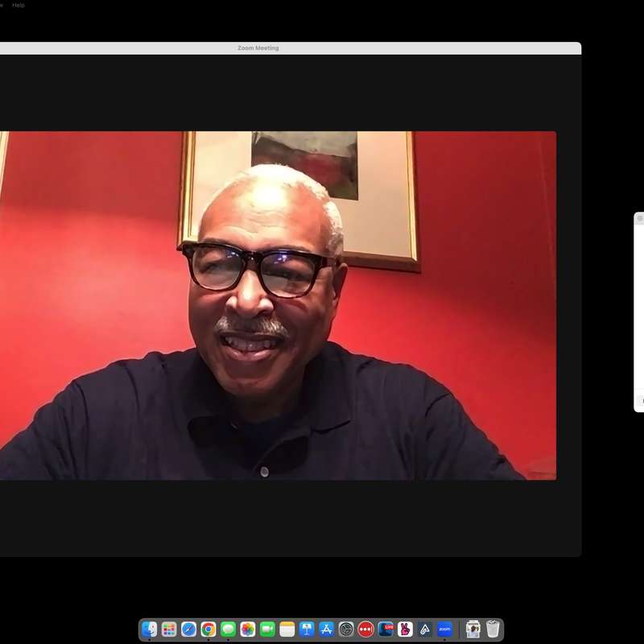The height and width of the screenshot is (644, 644).
Task: Open the App Store in dock
Action: (x=326, y=630)
